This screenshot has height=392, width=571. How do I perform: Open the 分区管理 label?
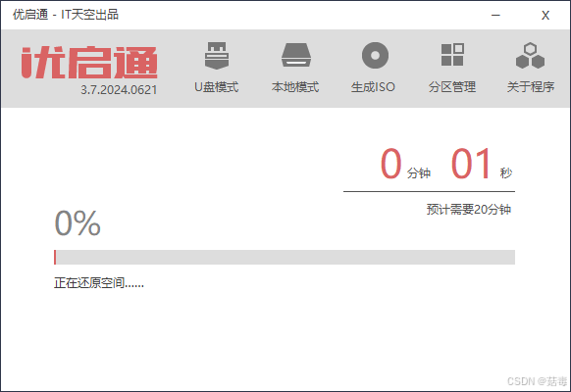[452, 87]
